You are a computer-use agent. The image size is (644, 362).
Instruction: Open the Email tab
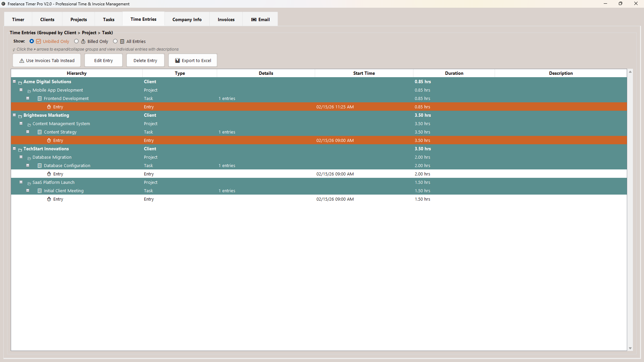click(x=260, y=19)
